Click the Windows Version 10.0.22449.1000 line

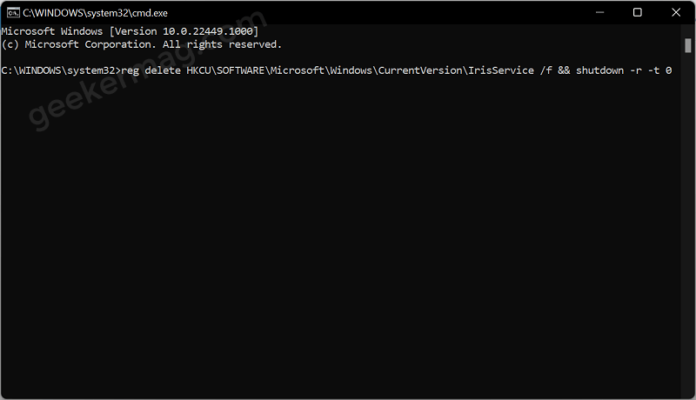coord(130,31)
